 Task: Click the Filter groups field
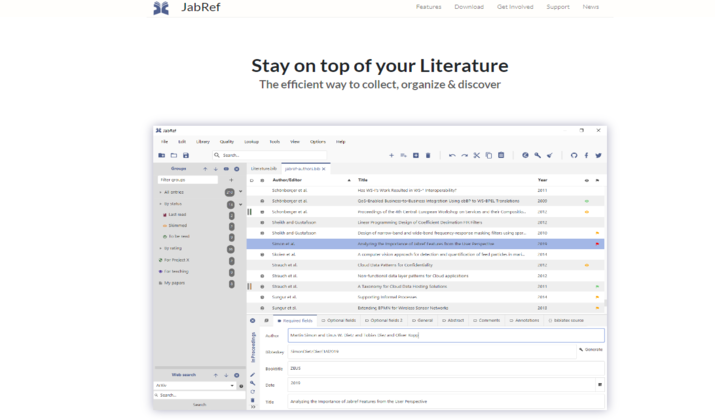coord(188,180)
